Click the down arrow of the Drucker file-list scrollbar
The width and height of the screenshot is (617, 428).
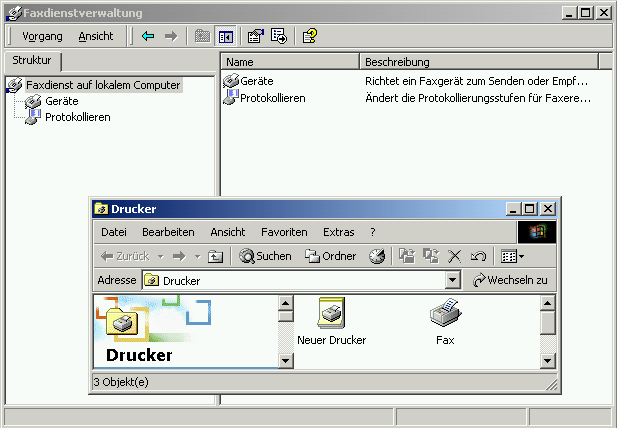pyautogui.click(x=548, y=360)
